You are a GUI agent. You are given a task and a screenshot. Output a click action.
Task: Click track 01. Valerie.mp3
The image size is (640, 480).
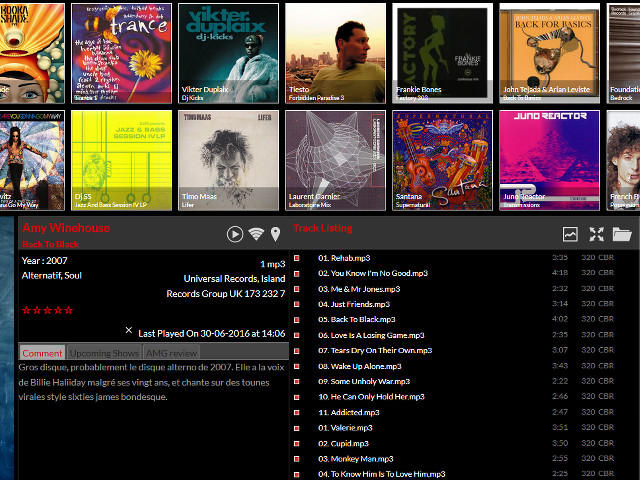(x=345, y=428)
